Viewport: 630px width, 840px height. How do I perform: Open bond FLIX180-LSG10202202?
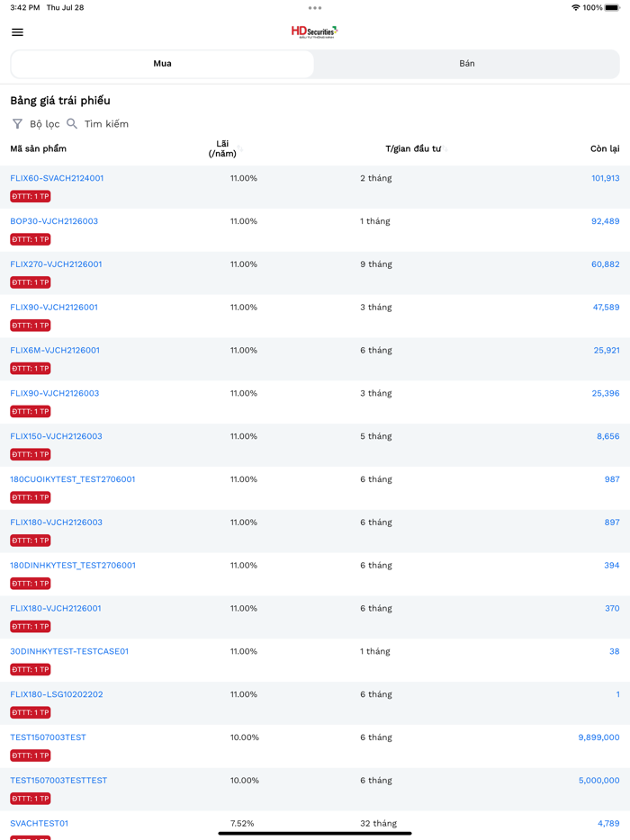click(x=57, y=694)
